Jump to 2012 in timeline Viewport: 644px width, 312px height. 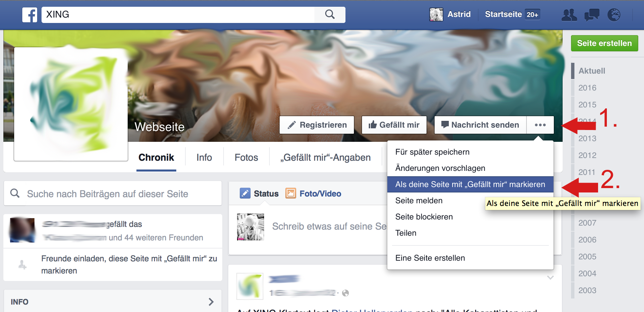click(587, 155)
